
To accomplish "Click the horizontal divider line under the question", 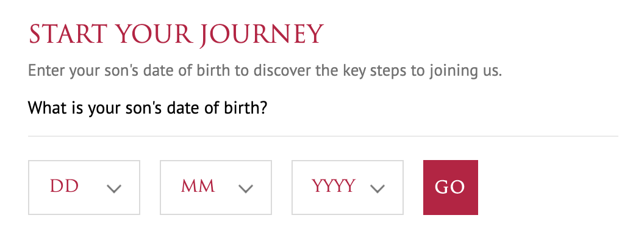I will click(323, 136).
